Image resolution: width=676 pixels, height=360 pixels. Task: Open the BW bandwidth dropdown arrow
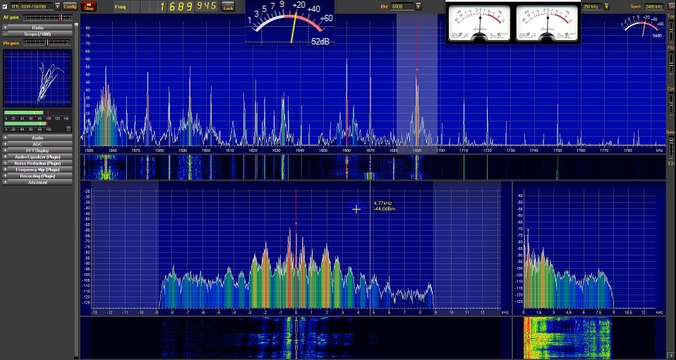click(x=418, y=6)
